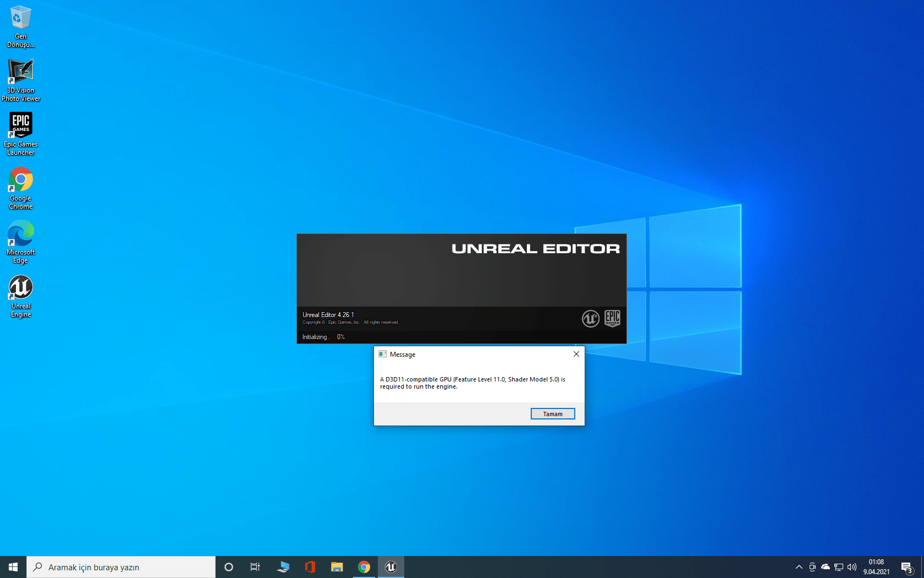Select the Google Chrome desktop shortcut
The width and height of the screenshot is (924, 578).
pos(21,189)
